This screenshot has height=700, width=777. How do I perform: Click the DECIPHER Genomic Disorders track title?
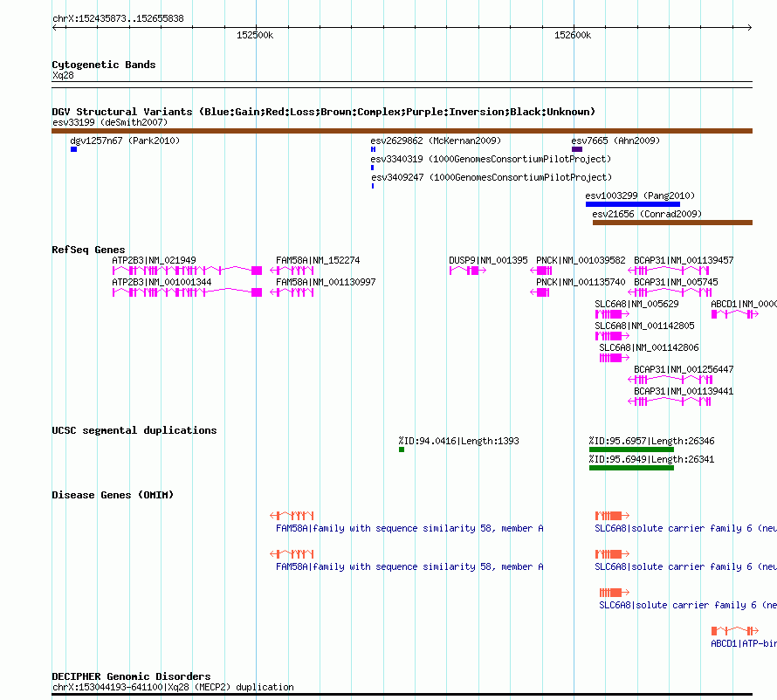tap(131, 676)
